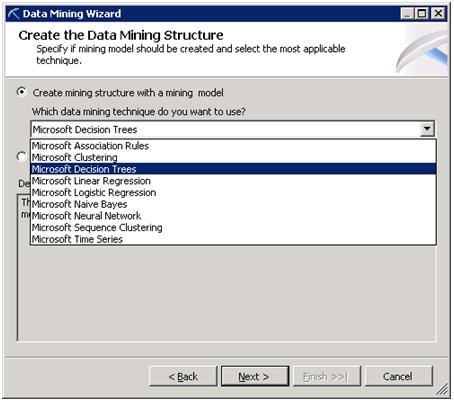The height and width of the screenshot is (400, 454).
Task: Select highlighted Microsoft Decision Trees list entry
Action: (x=233, y=169)
